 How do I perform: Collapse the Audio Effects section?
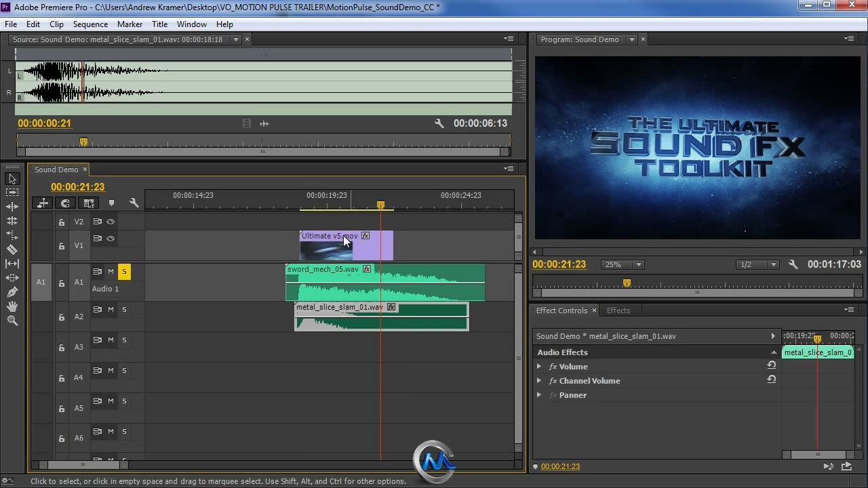[774, 352]
